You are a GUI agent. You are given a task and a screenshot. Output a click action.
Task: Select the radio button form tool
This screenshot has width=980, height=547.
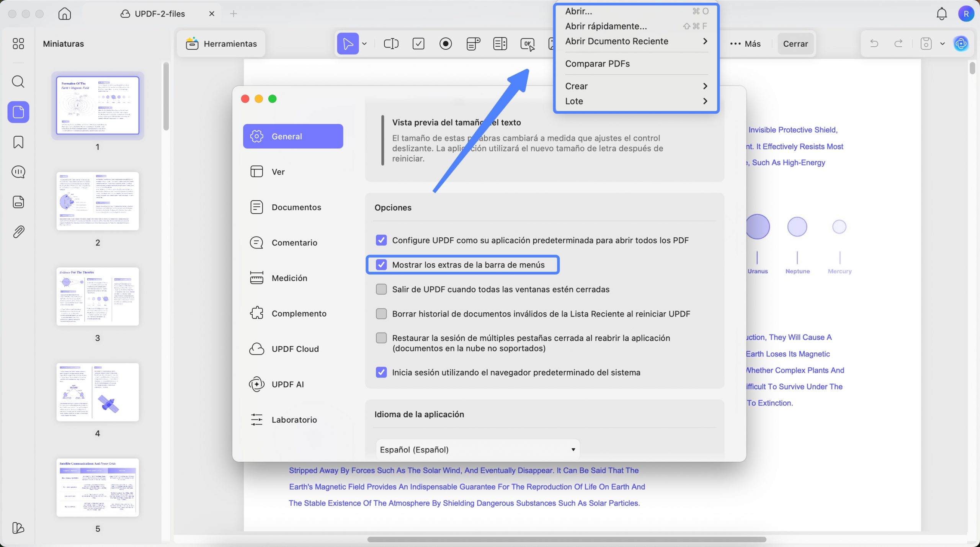point(446,44)
